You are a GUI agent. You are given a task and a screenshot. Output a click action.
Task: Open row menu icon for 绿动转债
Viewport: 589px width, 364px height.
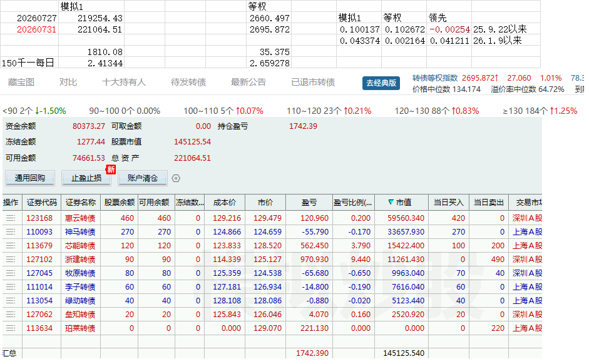(x=11, y=301)
